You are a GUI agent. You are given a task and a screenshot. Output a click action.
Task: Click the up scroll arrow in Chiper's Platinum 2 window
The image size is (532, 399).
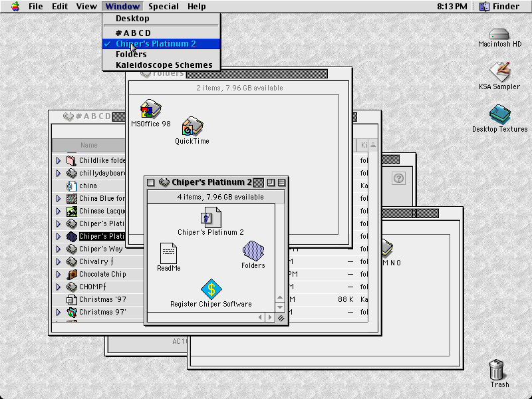tap(280, 298)
